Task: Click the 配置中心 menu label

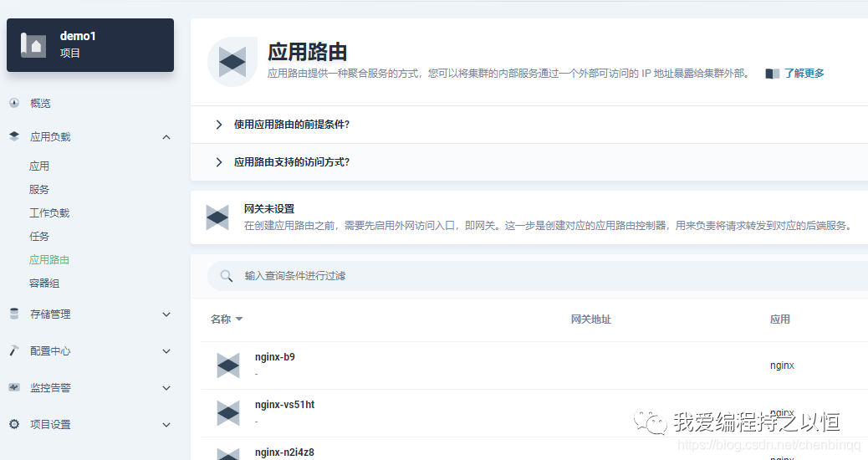Action: click(x=50, y=351)
